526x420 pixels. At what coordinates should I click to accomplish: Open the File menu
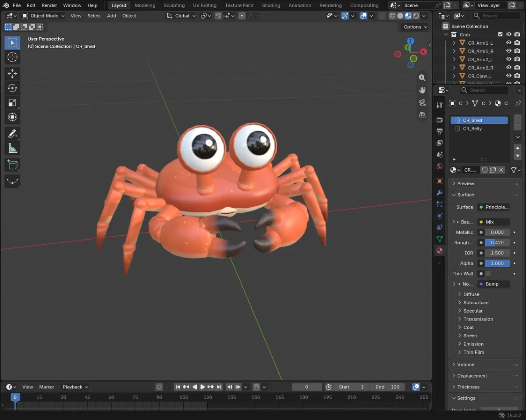click(17, 5)
